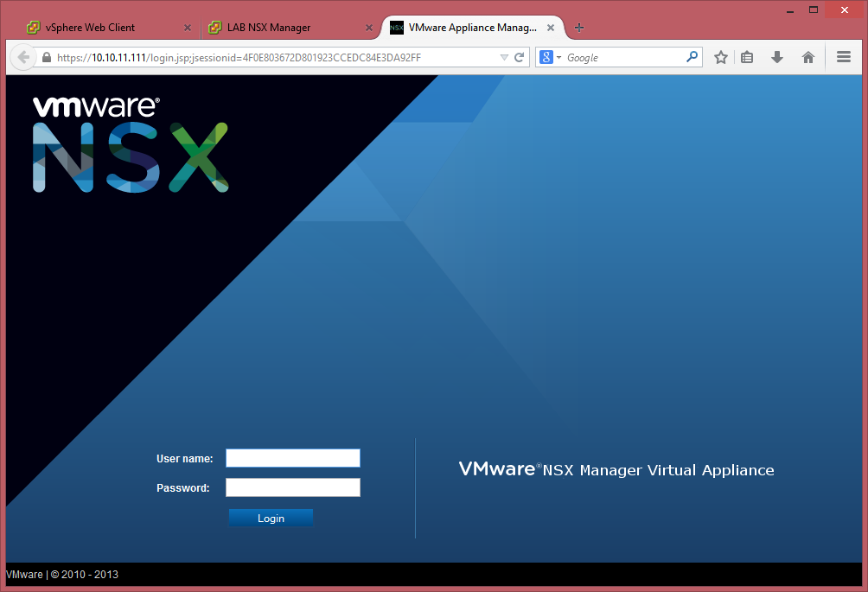Click the padlock site security icon
Viewport: 868px width, 592px height.
[x=47, y=57]
